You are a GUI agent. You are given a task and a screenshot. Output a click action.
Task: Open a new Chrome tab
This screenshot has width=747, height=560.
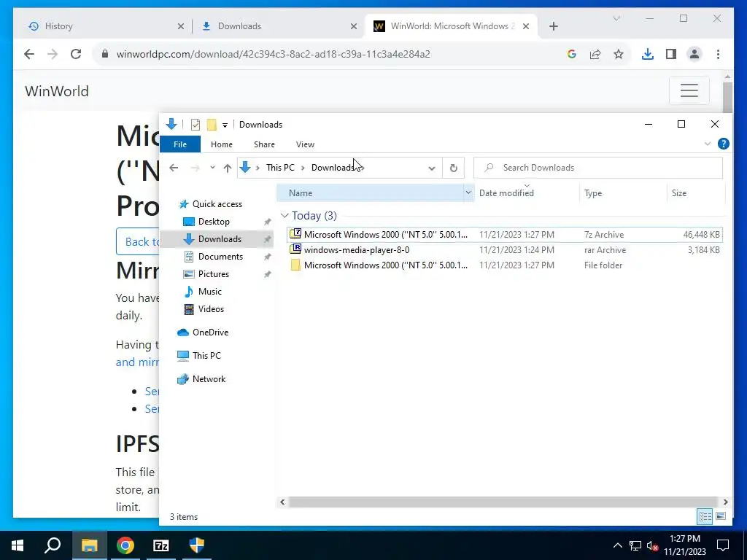[x=553, y=26]
